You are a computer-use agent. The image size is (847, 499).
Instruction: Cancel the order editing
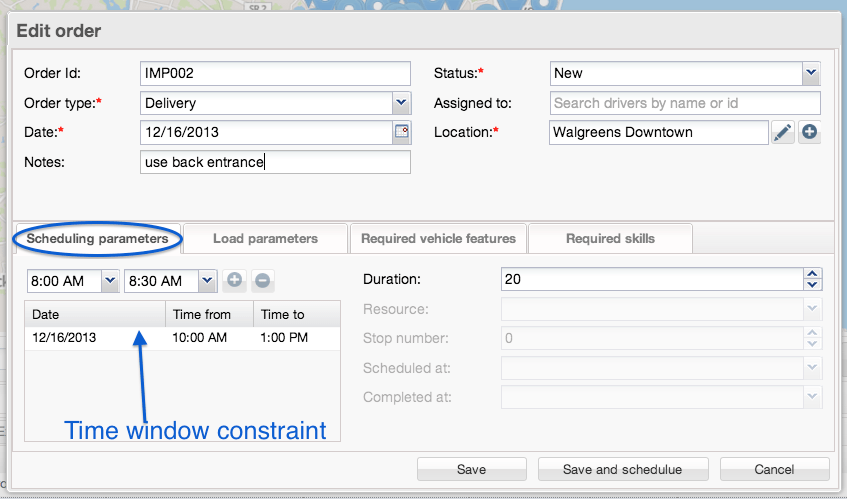[x=775, y=469]
